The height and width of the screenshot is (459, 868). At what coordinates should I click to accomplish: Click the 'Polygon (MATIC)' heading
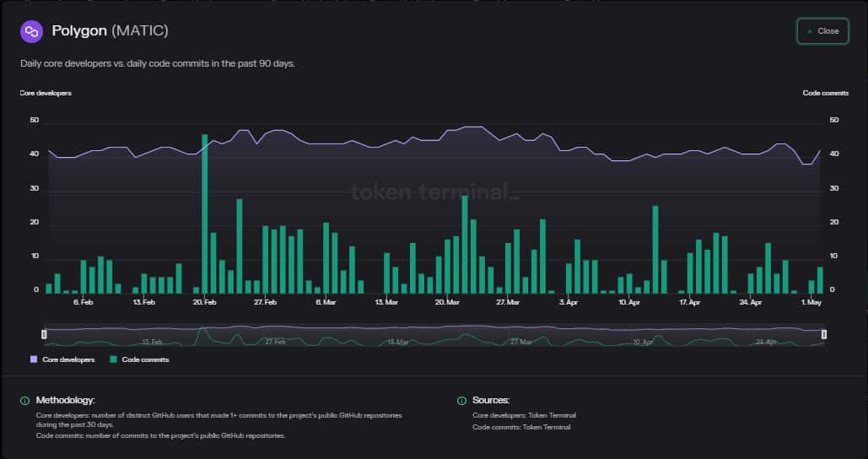coord(111,31)
